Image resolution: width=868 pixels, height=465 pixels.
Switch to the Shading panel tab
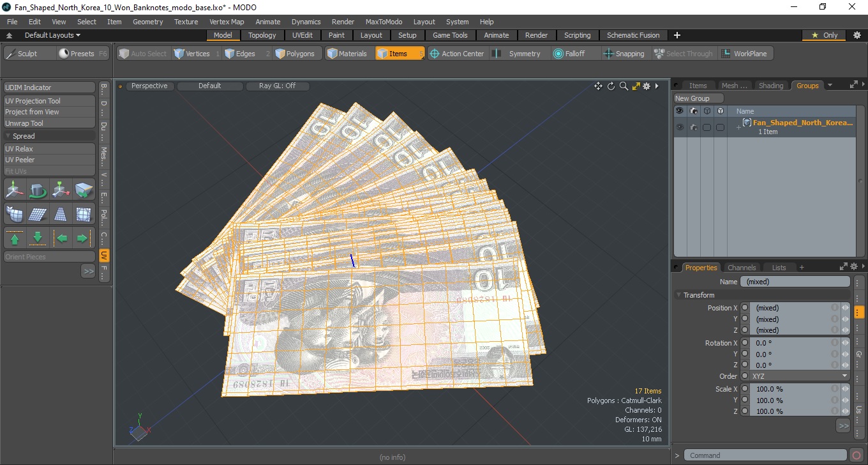(770, 86)
